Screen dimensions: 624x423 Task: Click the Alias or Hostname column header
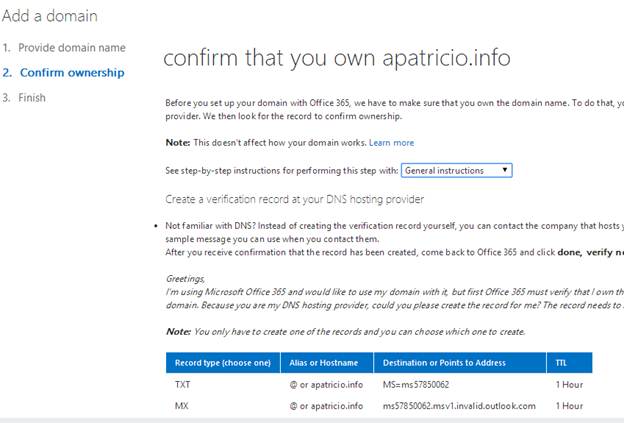pyautogui.click(x=327, y=363)
